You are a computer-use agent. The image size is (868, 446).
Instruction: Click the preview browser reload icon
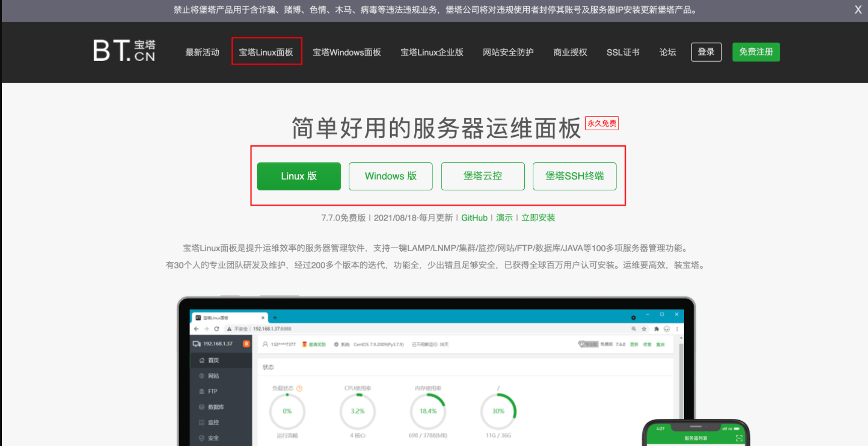tap(216, 328)
